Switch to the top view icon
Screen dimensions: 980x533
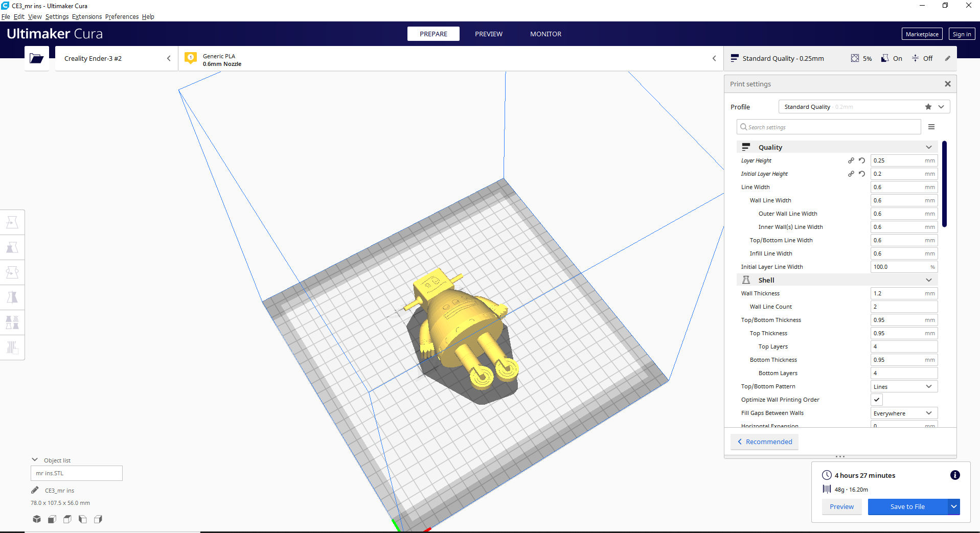pos(67,519)
